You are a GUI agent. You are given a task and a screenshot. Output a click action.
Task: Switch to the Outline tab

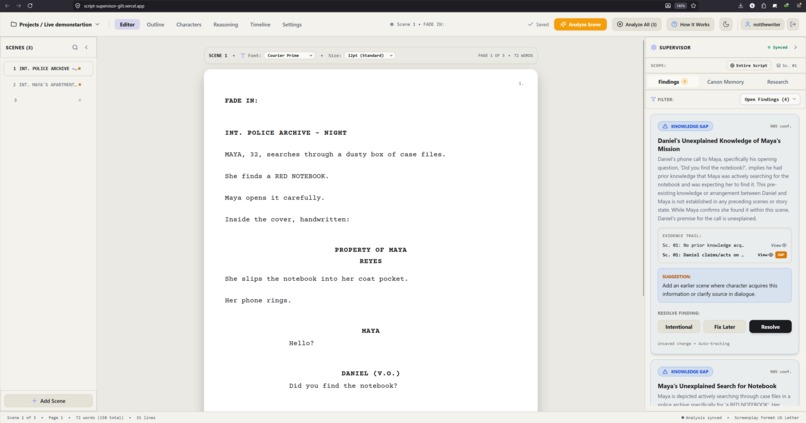[155, 24]
